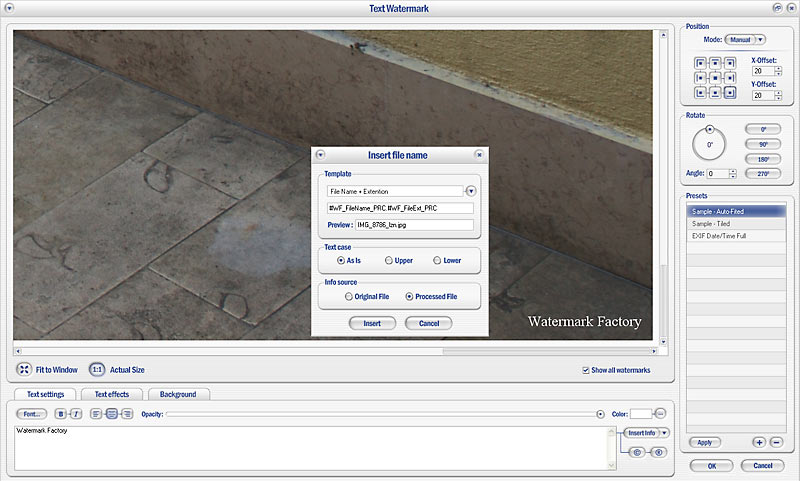Choose Original File as info source

[348, 297]
